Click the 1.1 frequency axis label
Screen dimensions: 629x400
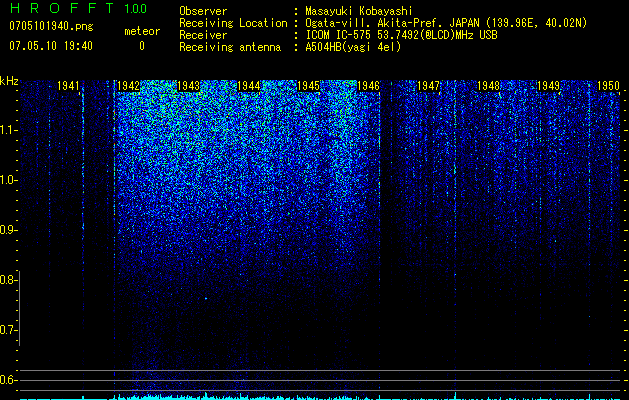8,130
